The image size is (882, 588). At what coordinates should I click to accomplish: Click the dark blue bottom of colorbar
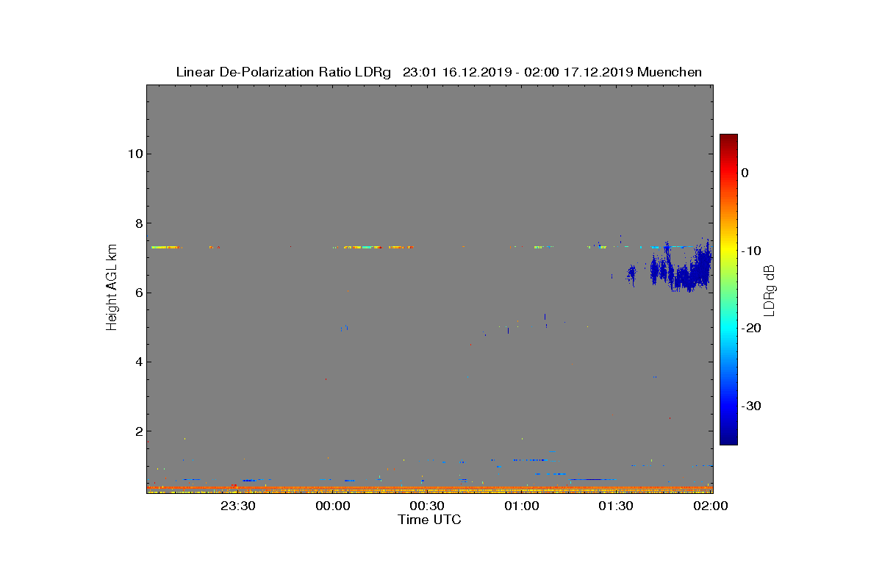point(728,439)
